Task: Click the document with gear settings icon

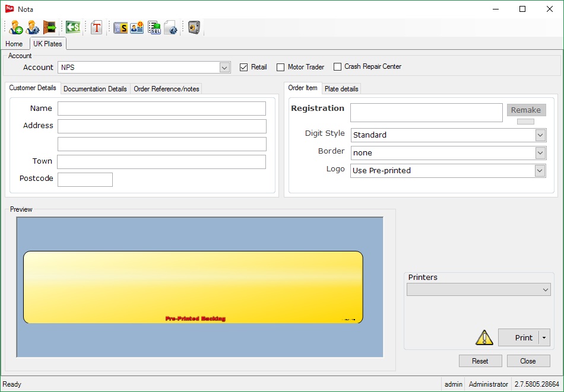Action: point(170,27)
